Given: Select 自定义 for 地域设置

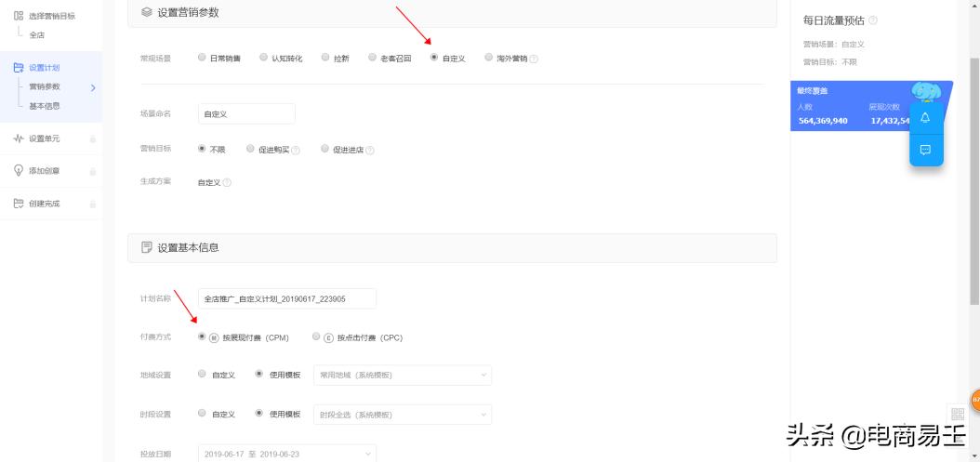Looking at the screenshot, I should (201, 374).
